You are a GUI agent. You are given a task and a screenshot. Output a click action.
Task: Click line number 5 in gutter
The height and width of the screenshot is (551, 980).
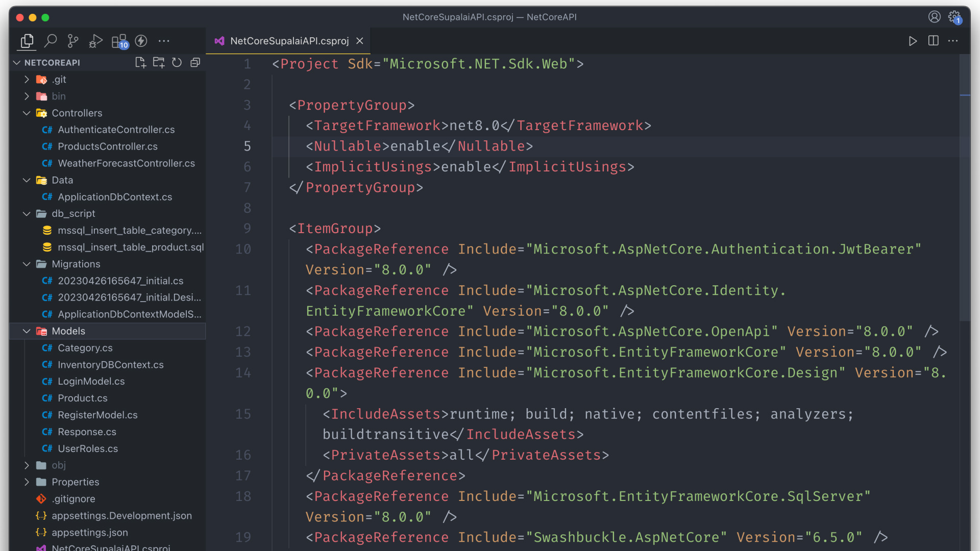[x=247, y=146]
